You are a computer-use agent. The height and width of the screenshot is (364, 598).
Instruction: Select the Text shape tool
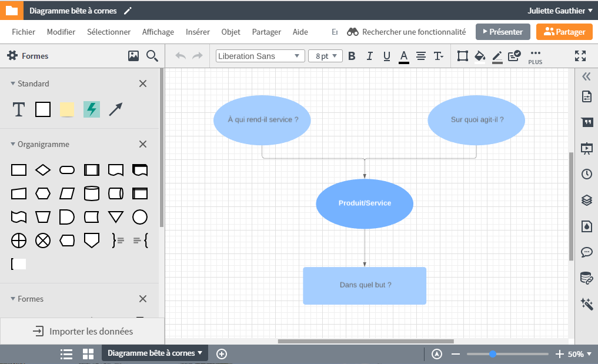19,109
